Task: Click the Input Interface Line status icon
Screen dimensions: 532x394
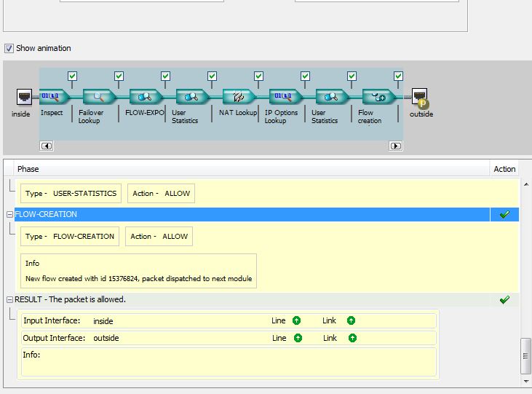Action: [x=296, y=320]
